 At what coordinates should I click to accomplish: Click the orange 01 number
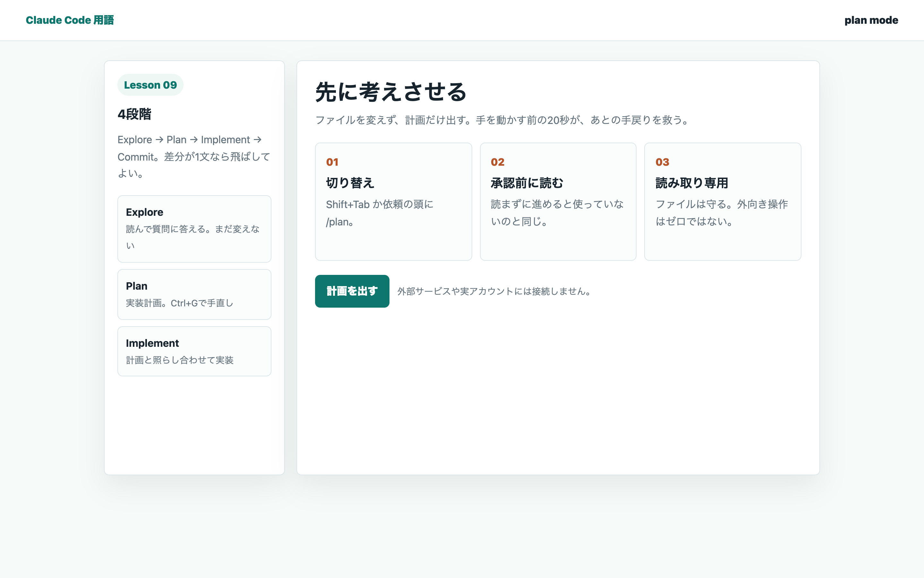pyautogui.click(x=332, y=162)
